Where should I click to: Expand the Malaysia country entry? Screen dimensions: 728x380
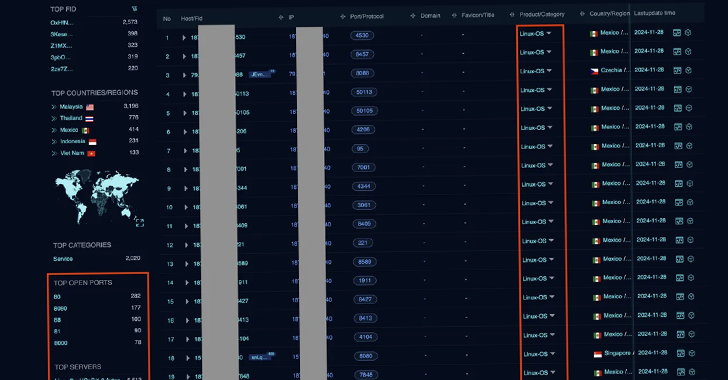click(x=54, y=107)
